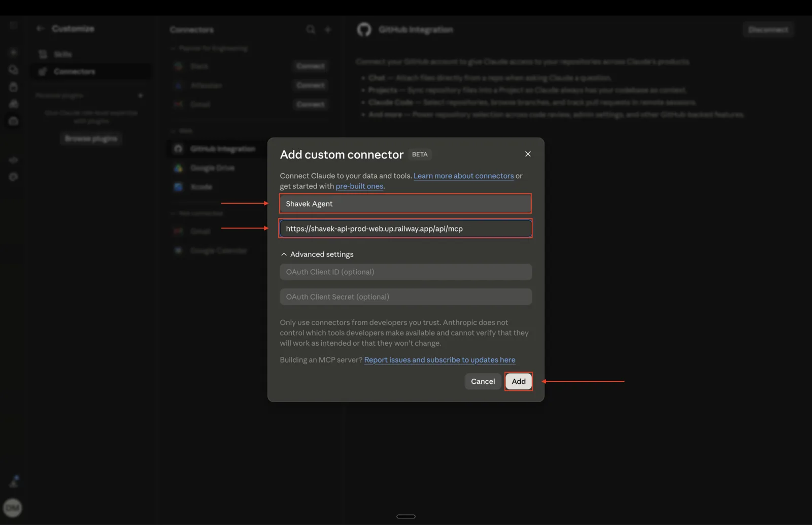
Task: Open Report issues and subscribe link
Action: point(439,360)
